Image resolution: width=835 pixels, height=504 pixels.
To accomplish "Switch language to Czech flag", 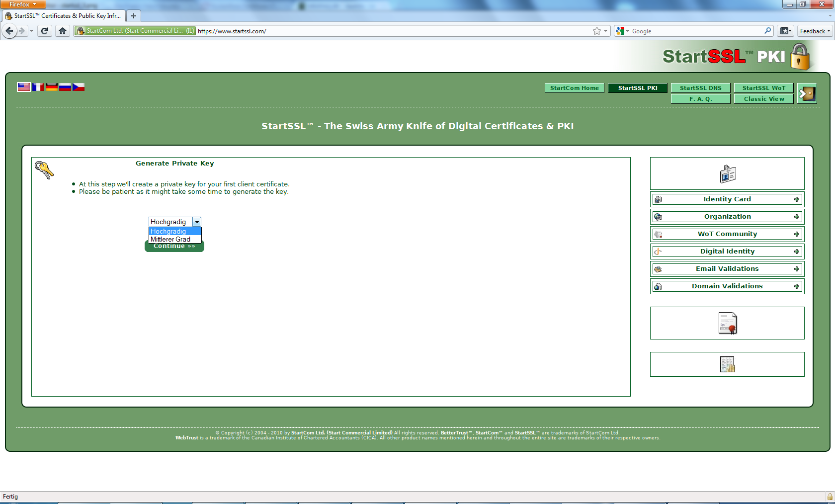I will pyautogui.click(x=79, y=87).
